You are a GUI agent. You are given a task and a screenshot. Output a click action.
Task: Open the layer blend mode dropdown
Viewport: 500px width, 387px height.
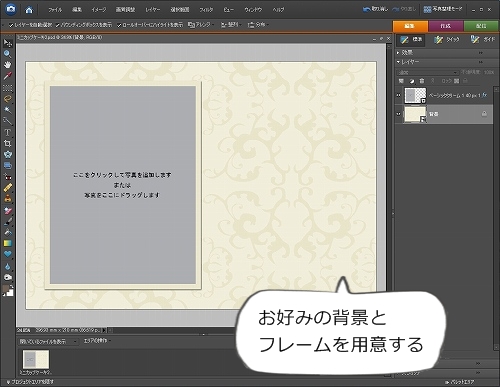coord(427,72)
